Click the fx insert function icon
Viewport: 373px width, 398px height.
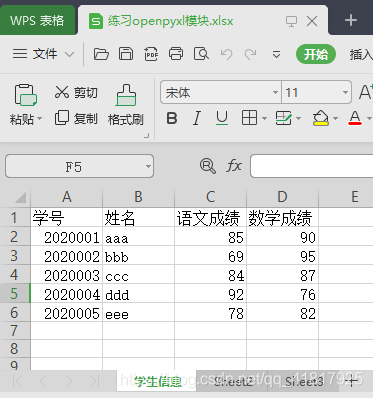pos(234,166)
